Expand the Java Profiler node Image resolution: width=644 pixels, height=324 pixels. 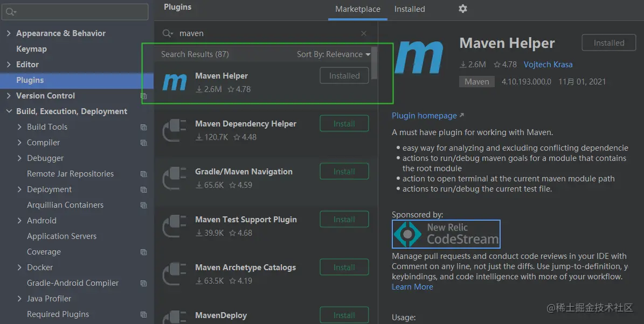point(19,298)
